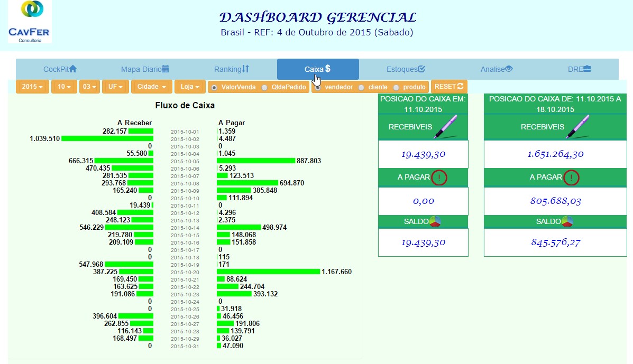Click the A Pagar bar for 2015-10-20

point(269,272)
